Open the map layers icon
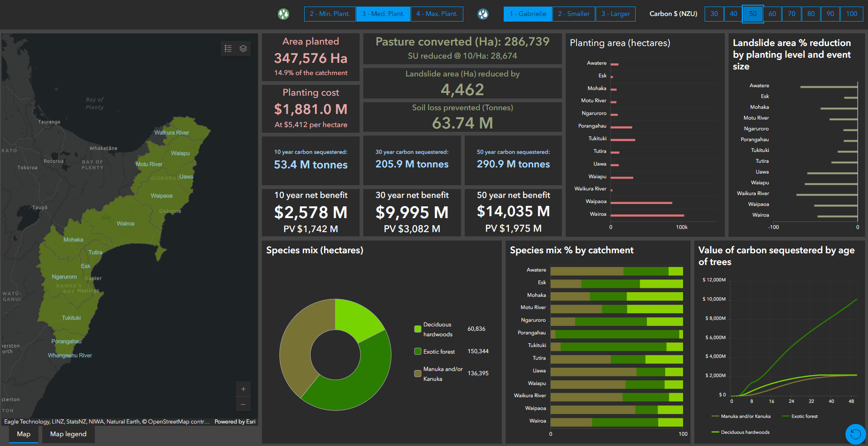The height and width of the screenshot is (446, 868). (243, 48)
